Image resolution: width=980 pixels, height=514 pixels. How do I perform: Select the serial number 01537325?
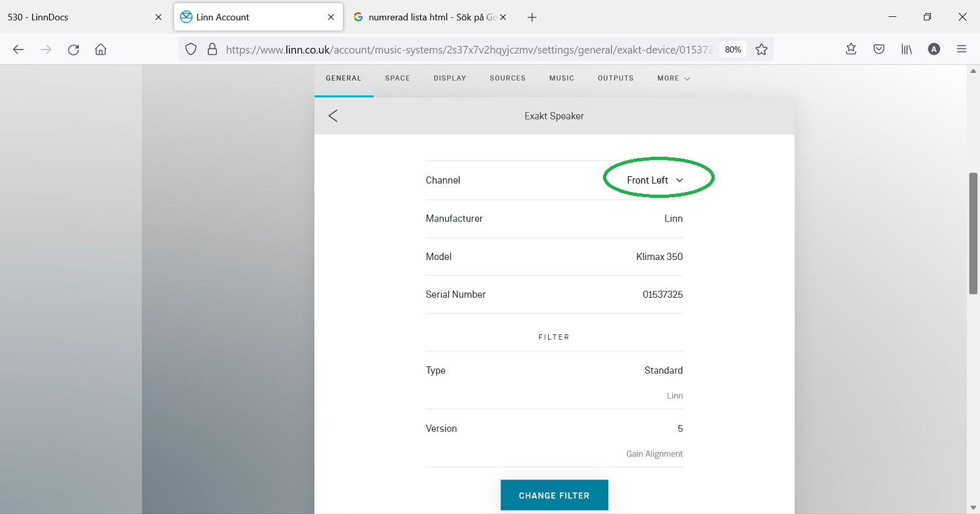coord(662,295)
